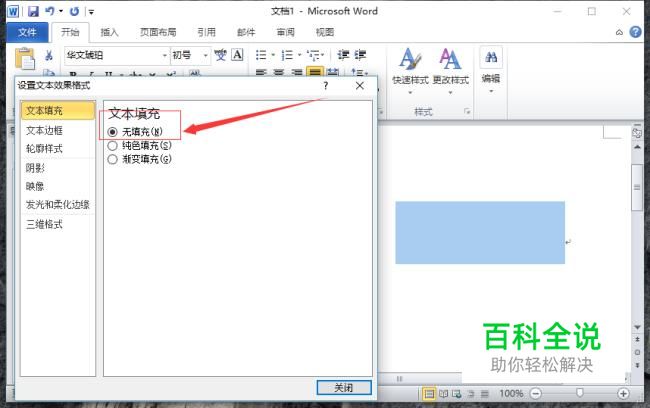Select the 渐变填充 Gradient fill radio button
The image size is (650, 408).
[112, 159]
